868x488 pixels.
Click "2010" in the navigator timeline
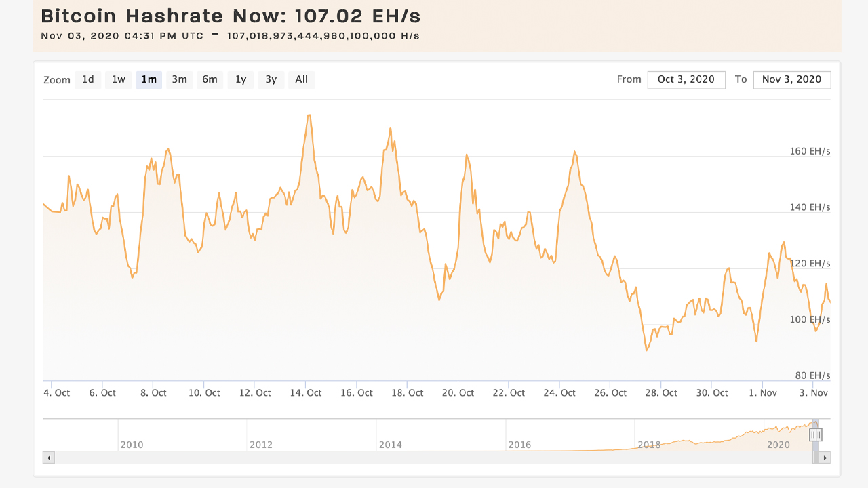tap(132, 445)
